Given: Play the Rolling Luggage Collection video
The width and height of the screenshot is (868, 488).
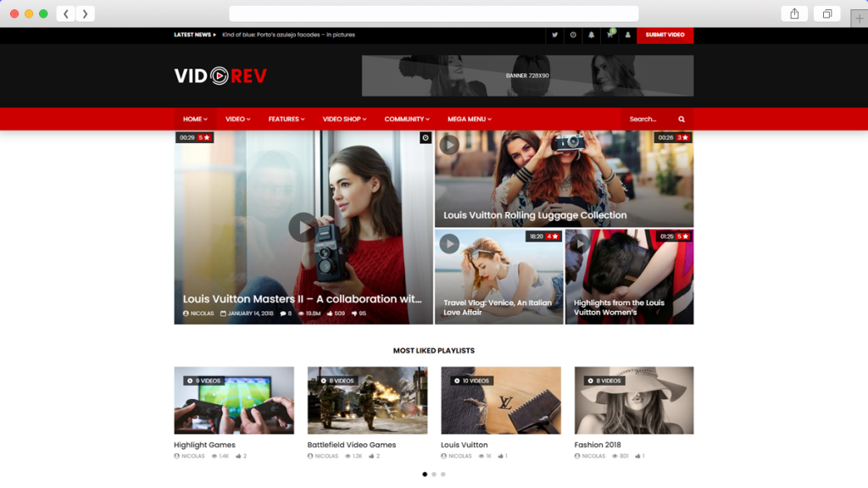Looking at the screenshot, I should point(449,145).
